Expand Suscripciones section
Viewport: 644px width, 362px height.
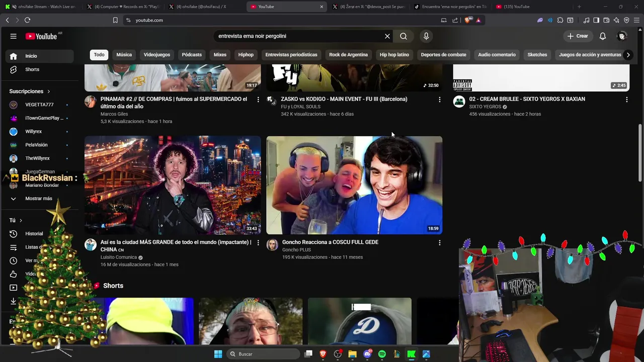pyautogui.click(x=30, y=92)
